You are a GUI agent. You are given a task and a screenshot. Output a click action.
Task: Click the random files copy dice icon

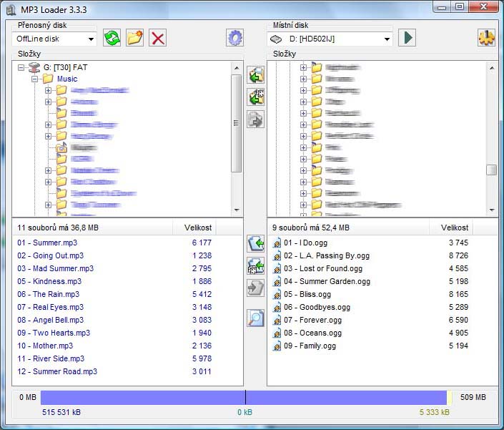point(256,266)
